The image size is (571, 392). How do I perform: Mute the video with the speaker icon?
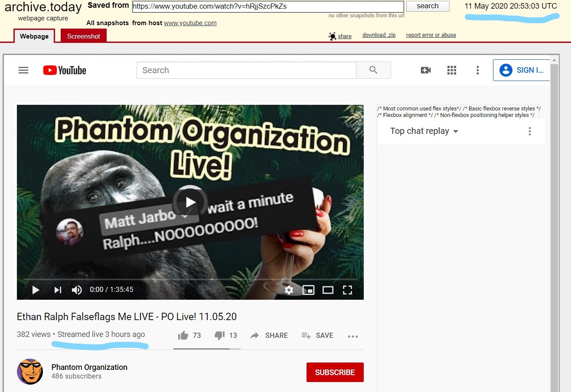coord(77,290)
